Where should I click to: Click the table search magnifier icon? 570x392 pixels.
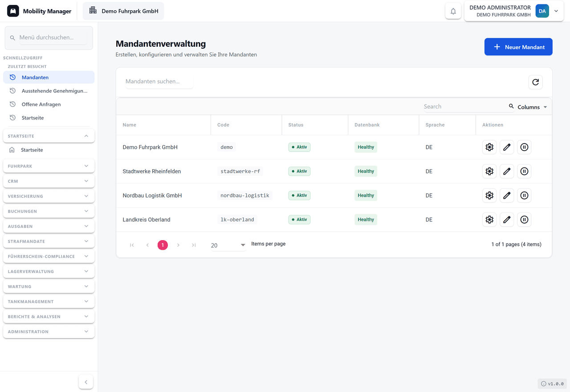point(511,106)
